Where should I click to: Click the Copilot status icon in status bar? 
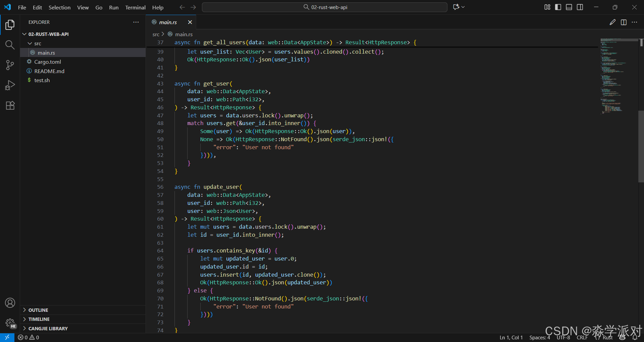click(623, 338)
